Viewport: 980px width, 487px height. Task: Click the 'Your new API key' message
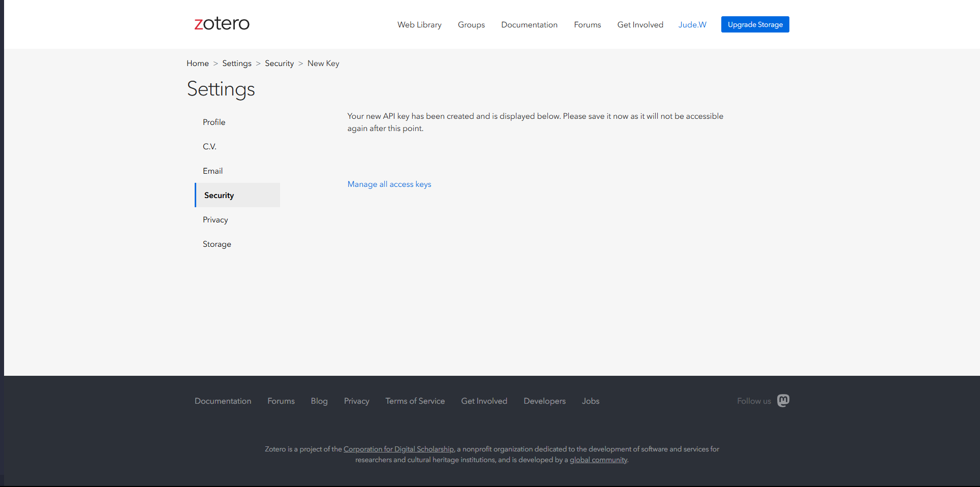point(535,122)
